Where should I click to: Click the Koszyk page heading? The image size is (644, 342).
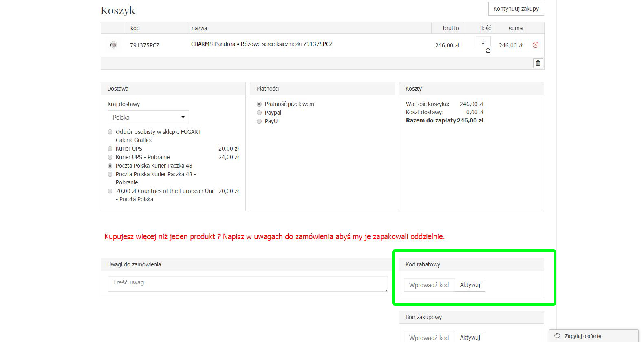pyautogui.click(x=118, y=10)
